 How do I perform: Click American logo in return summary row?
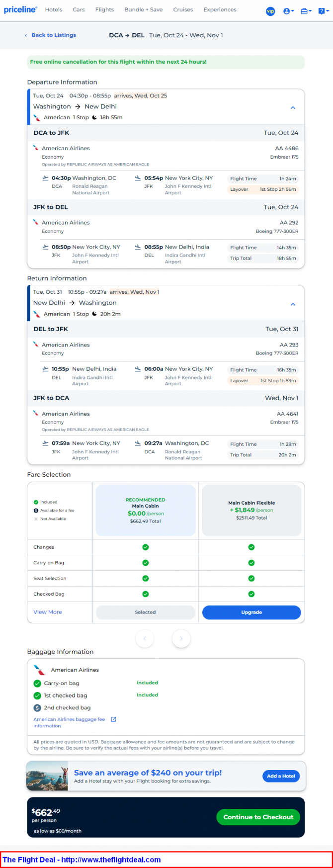(37, 314)
